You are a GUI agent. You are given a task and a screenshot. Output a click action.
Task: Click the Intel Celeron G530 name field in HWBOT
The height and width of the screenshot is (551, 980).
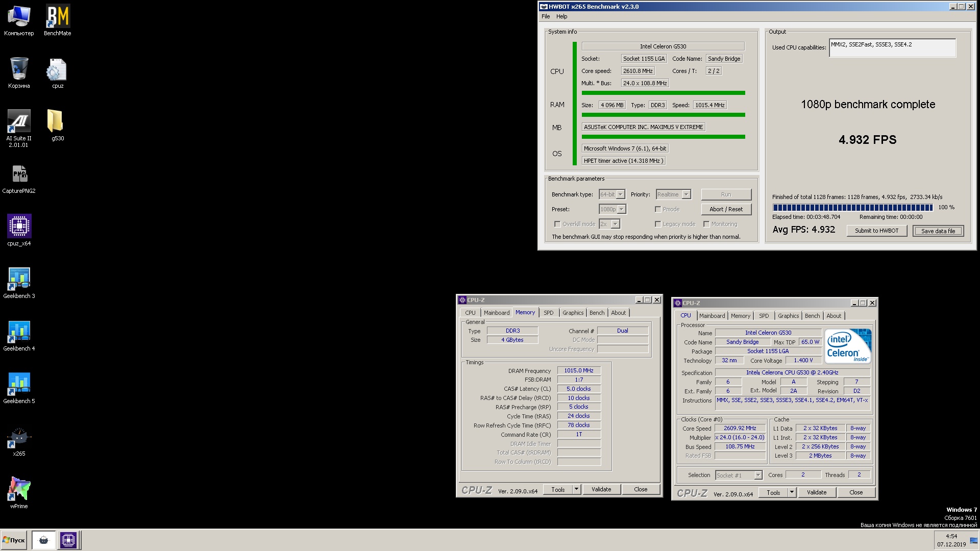[663, 46]
